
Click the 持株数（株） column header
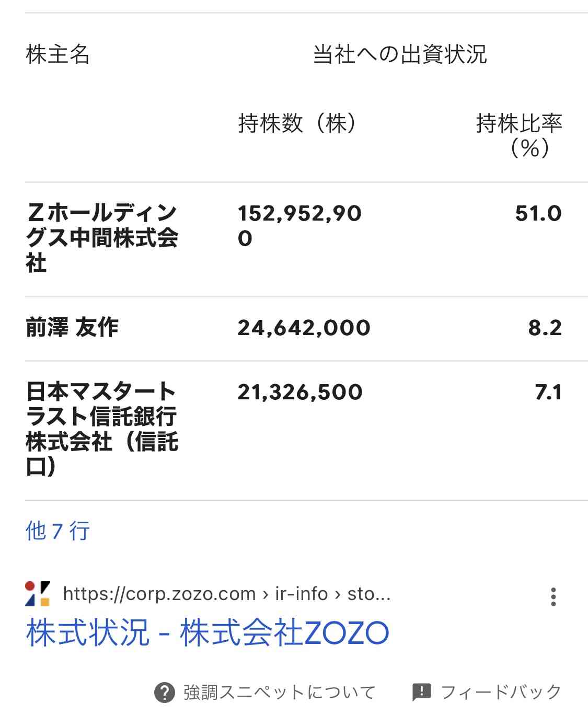click(297, 123)
